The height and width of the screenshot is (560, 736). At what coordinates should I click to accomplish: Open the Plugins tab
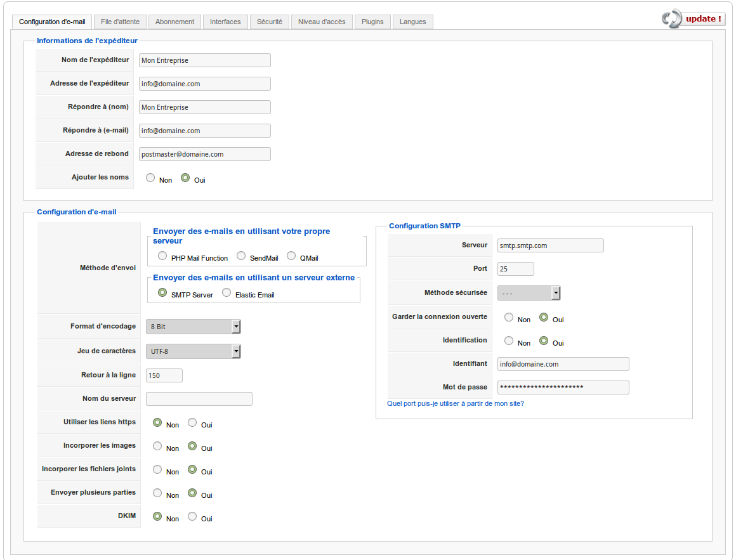pos(372,22)
